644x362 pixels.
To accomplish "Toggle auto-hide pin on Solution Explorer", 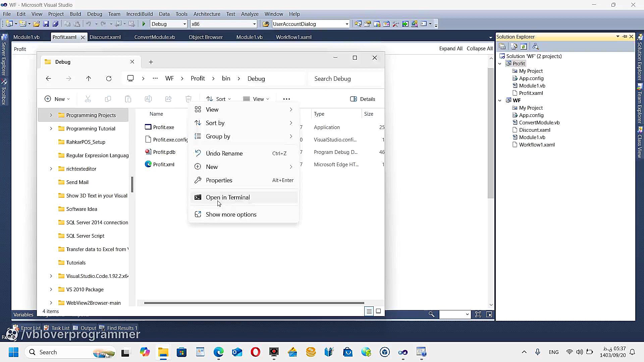I will click(x=625, y=37).
